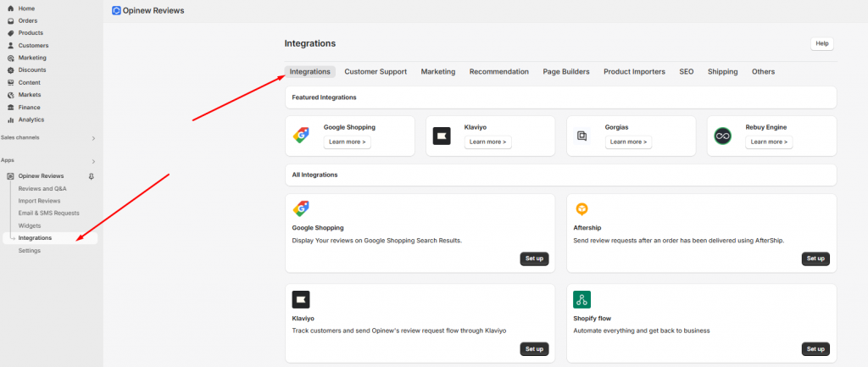868x367 pixels.
Task: Click the Analytics bar chart icon
Action: [10, 120]
